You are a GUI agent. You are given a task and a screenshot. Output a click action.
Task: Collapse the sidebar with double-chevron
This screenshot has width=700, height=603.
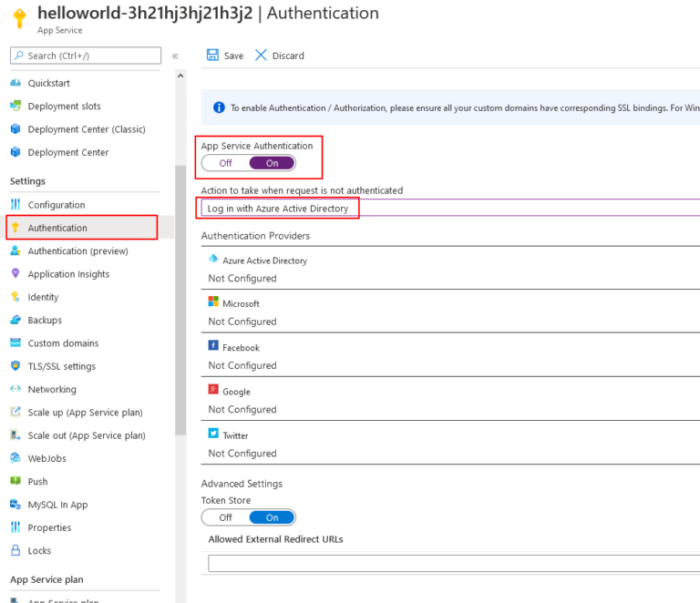pyautogui.click(x=175, y=56)
